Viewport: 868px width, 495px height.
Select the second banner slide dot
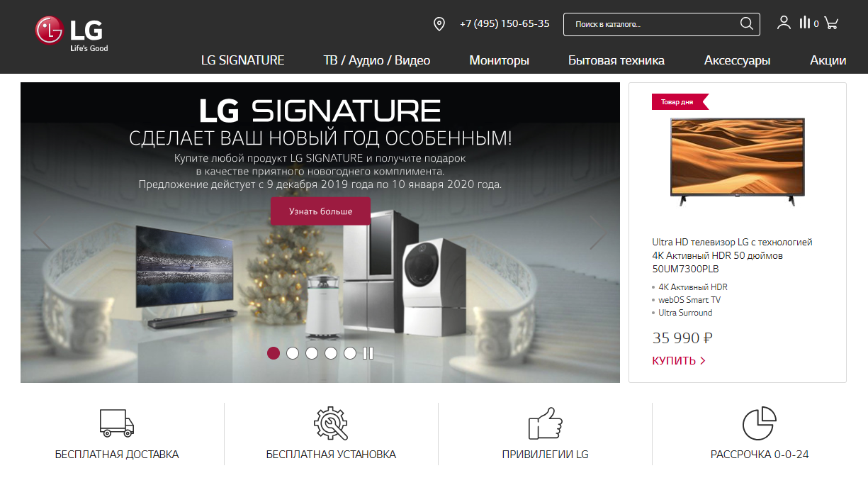click(293, 353)
